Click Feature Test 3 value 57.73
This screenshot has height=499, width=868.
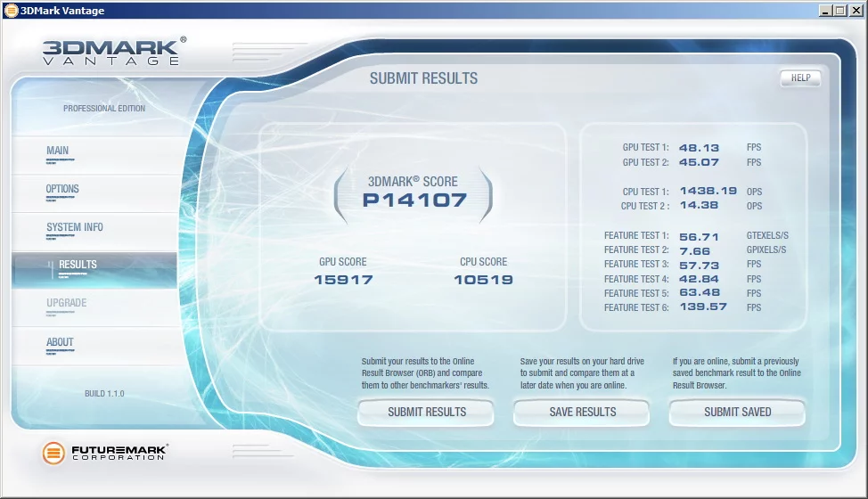(700, 266)
